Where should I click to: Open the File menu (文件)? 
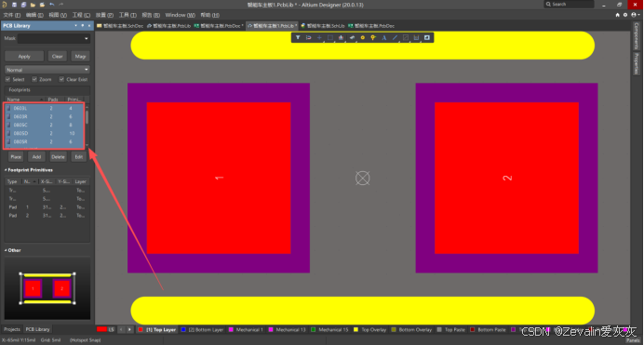tap(11, 15)
